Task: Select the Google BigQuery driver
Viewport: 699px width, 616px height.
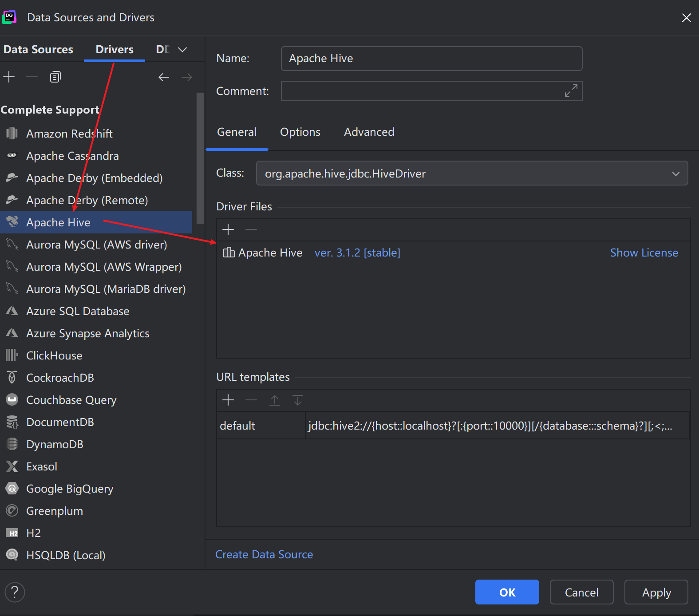Action: point(96,489)
